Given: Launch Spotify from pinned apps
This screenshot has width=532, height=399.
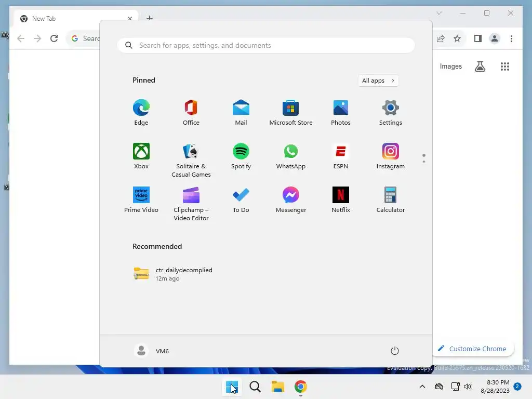Looking at the screenshot, I should pos(241,156).
